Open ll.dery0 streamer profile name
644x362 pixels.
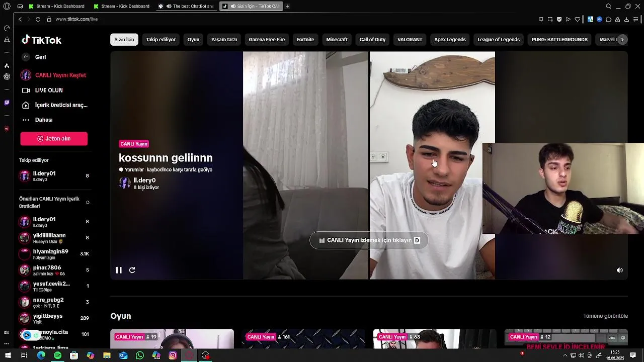[x=144, y=180]
